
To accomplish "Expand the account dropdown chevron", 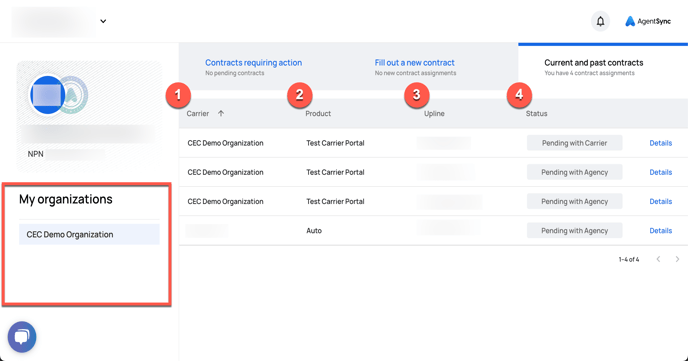I will (x=103, y=21).
